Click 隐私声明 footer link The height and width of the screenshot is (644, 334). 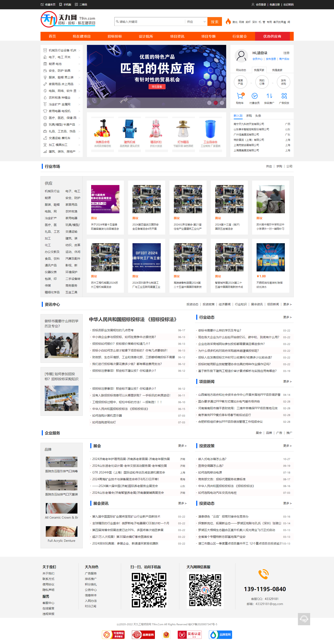pyautogui.click(x=48, y=590)
